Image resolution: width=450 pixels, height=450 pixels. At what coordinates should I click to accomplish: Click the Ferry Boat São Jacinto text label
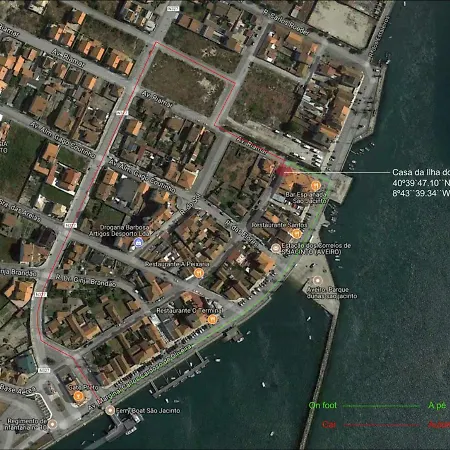(148, 411)
